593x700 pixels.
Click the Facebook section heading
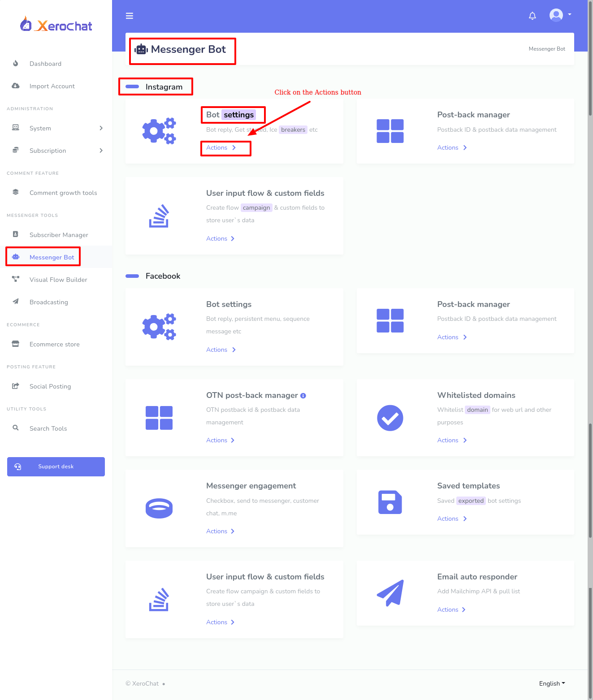(x=163, y=276)
